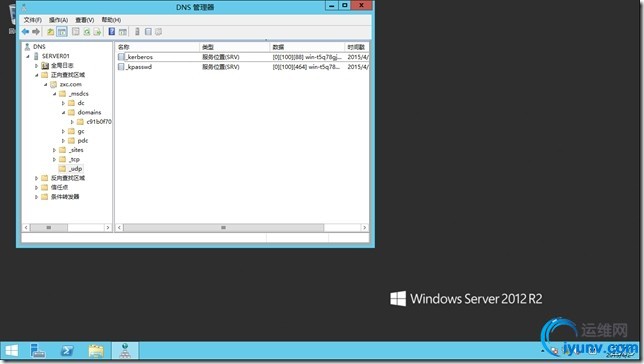Image resolution: width=644 pixels, height=364 pixels.
Task: Select the _udp folder in tree
Action: point(70,169)
